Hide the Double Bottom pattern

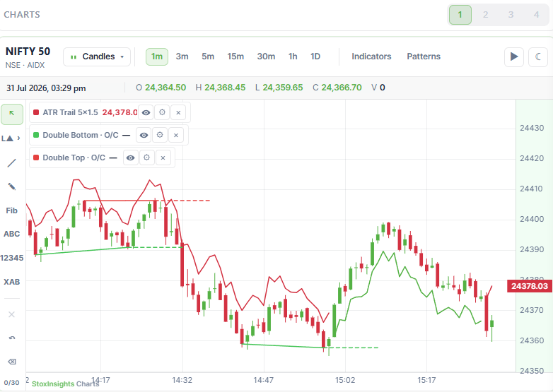[144, 135]
